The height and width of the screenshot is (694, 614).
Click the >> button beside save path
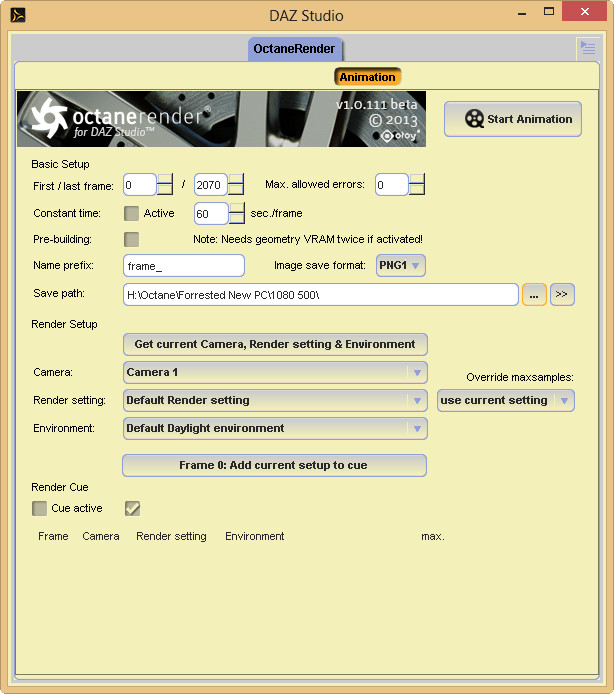coord(562,295)
